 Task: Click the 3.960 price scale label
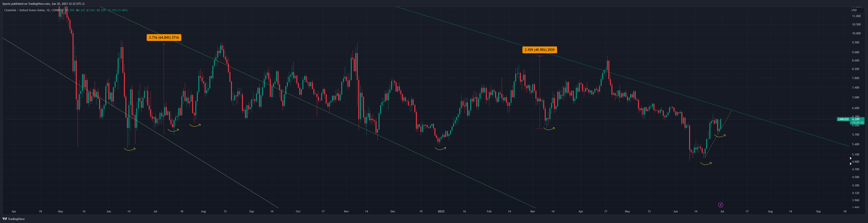855,200
